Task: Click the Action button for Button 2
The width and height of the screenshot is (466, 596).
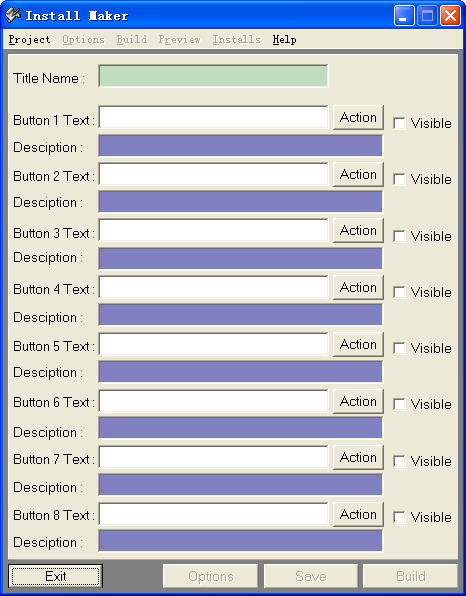Action: (x=358, y=174)
